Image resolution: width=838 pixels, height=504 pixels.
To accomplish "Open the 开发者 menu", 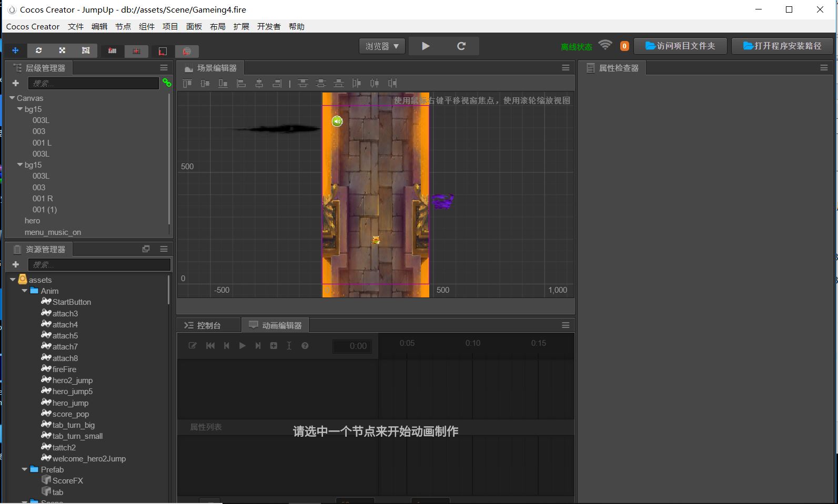I will [269, 26].
